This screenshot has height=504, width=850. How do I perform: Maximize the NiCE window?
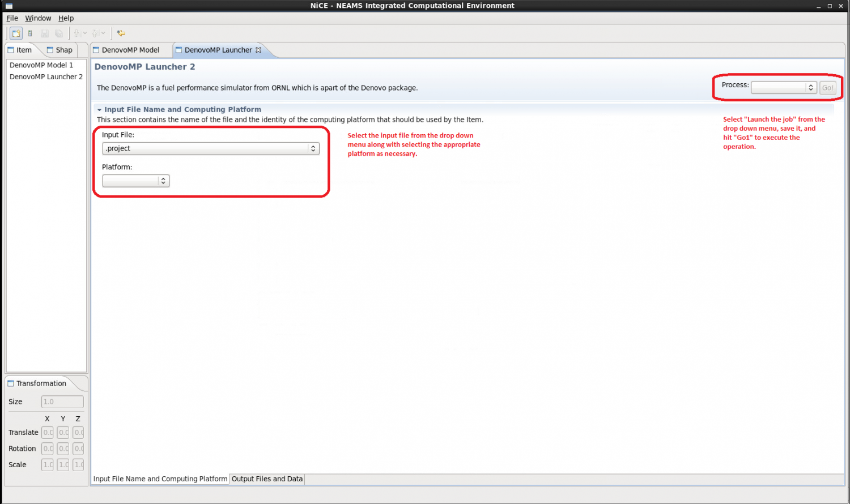(830, 6)
